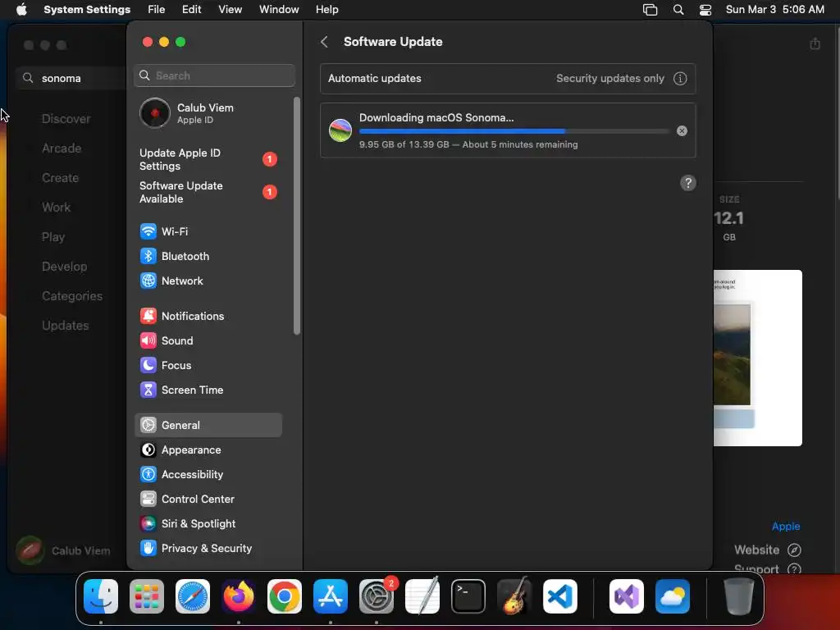Open System Settings app menu
840x630 pixels.
(x=87, y=10)
